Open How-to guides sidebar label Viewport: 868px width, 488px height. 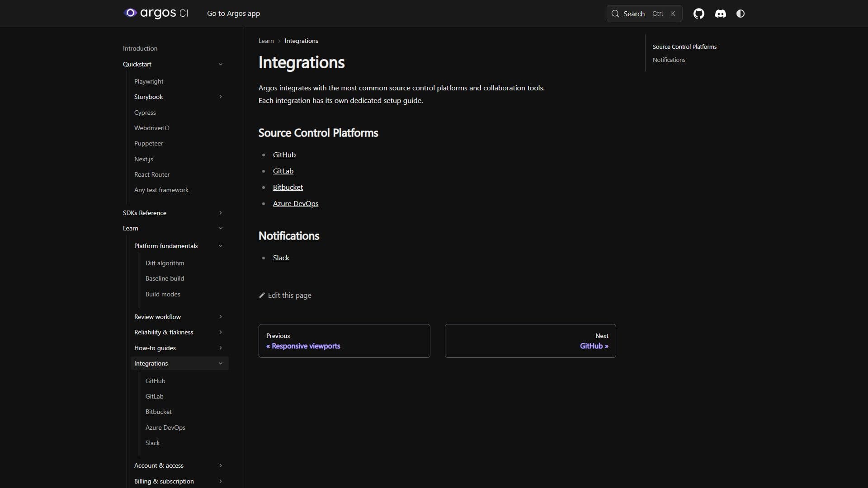[x=155, y=348]
